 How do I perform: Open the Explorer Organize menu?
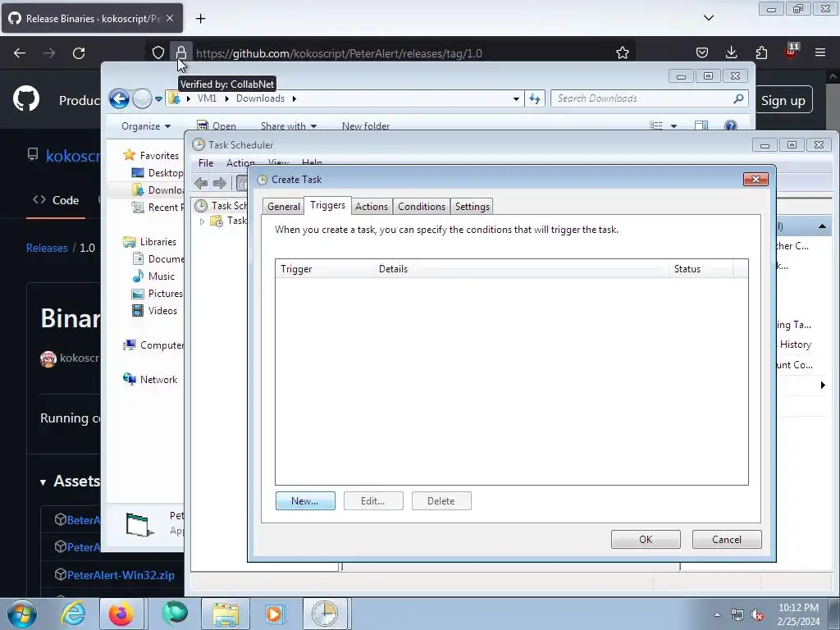[146, 126]
